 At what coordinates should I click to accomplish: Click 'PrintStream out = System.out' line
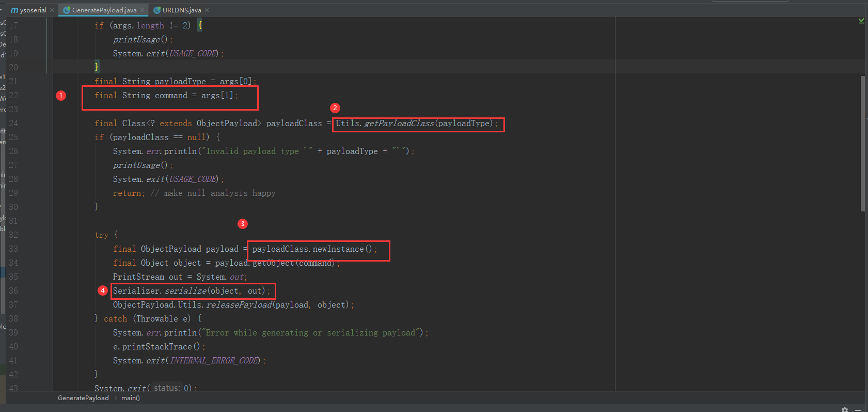coord(180,277)
